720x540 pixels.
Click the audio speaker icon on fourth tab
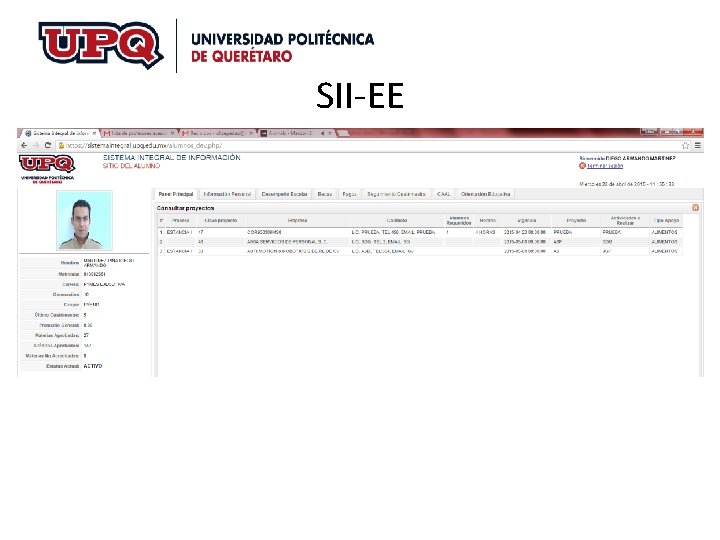click(x=323, y=133)
